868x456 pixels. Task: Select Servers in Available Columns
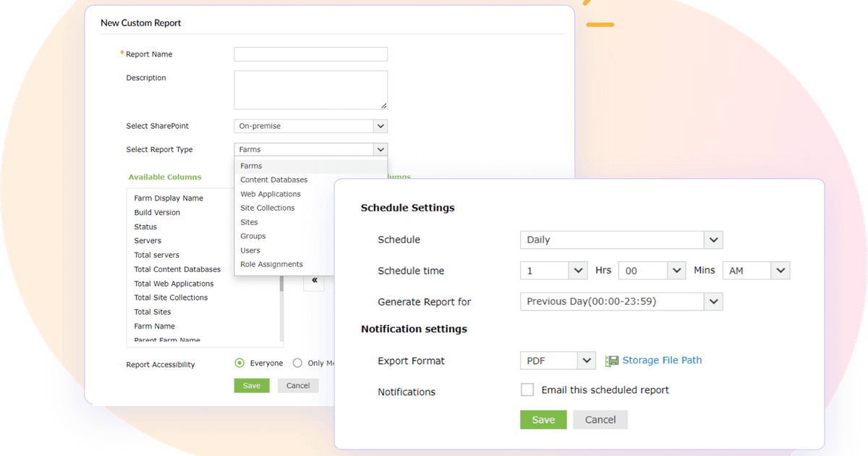(148, 241)
